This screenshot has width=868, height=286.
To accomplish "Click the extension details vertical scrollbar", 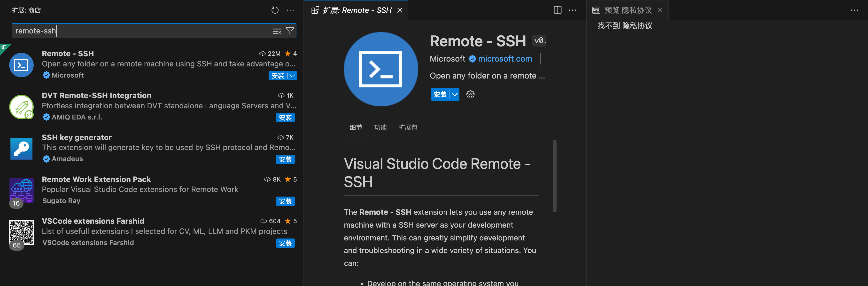I will 554,176.
